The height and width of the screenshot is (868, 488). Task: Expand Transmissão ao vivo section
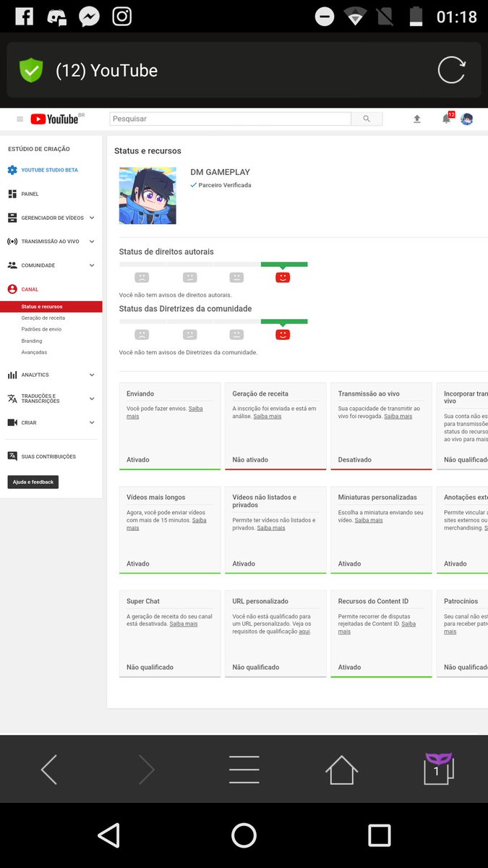[x=92, y=242]
